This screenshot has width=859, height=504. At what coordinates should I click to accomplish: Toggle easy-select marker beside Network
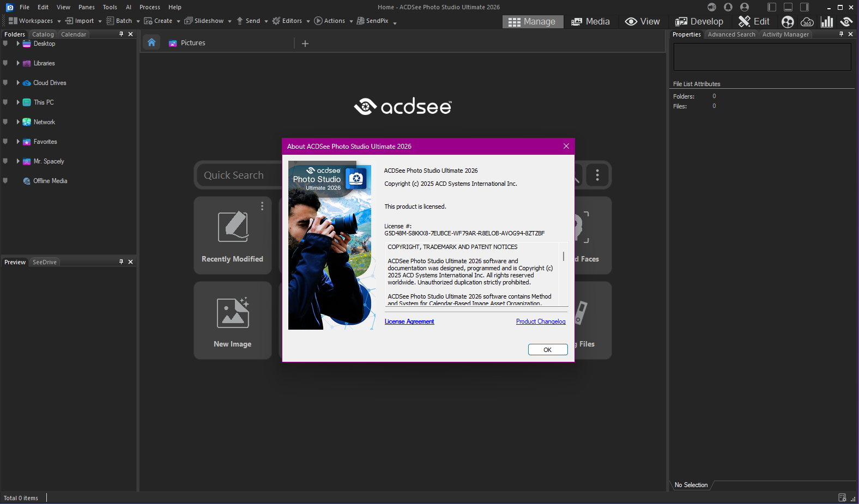point(5,122)
